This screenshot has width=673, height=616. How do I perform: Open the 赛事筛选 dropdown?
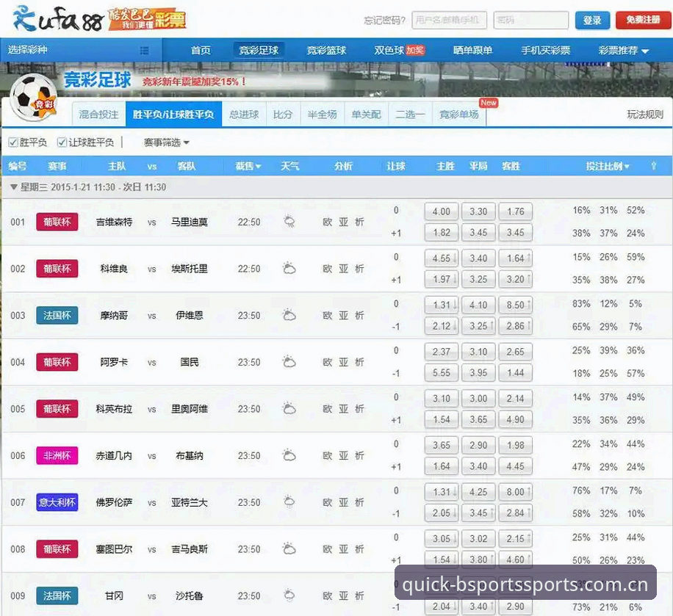tap(167, 142)
